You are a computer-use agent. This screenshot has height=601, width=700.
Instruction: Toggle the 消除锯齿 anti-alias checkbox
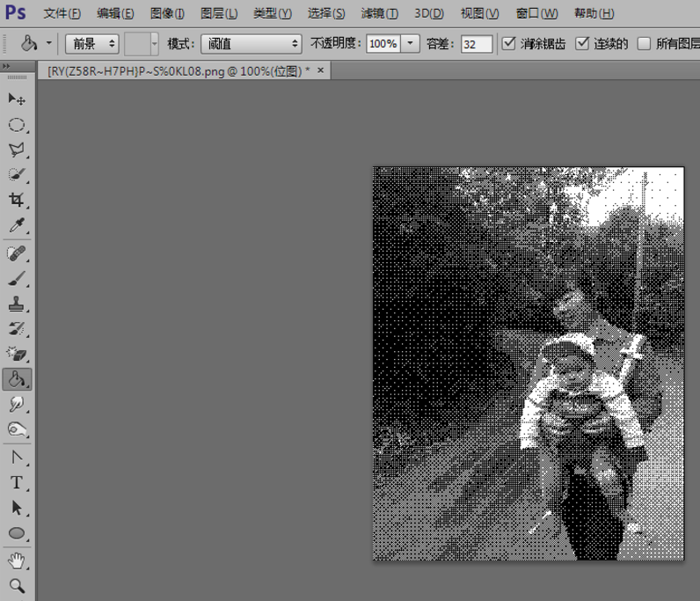(509, 43)
